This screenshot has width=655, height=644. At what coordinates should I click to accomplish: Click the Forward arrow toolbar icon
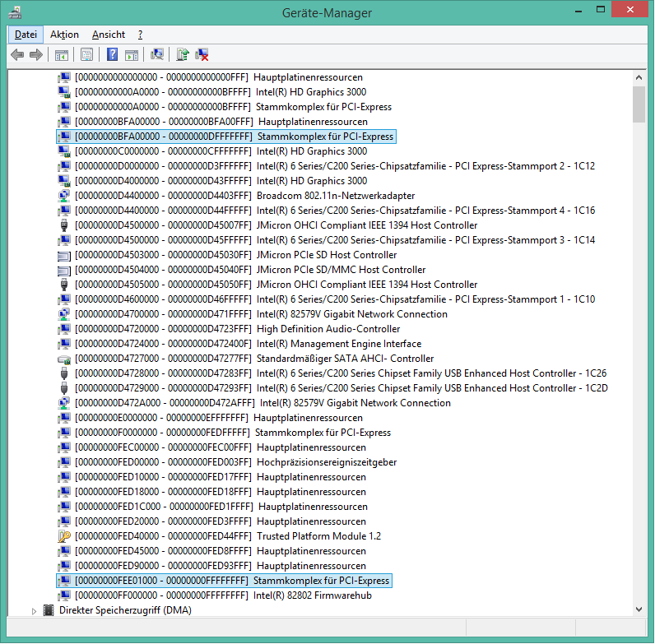click(x=36, y=55)
